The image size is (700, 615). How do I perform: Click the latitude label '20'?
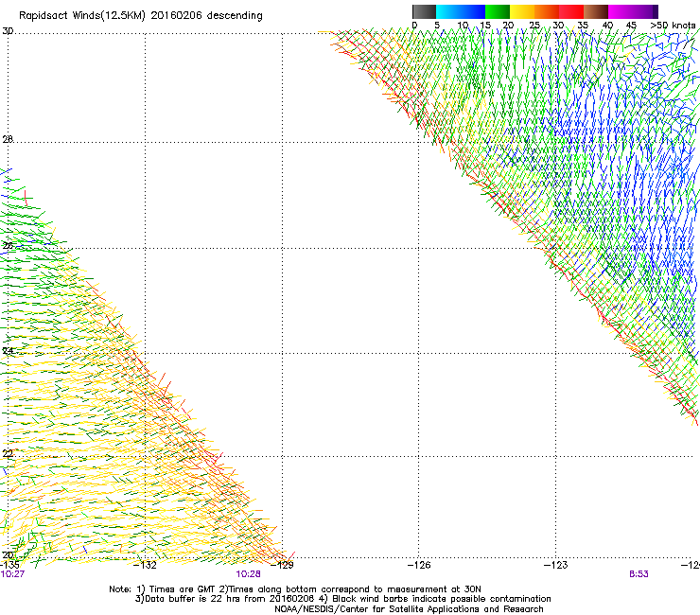[8, 555]
